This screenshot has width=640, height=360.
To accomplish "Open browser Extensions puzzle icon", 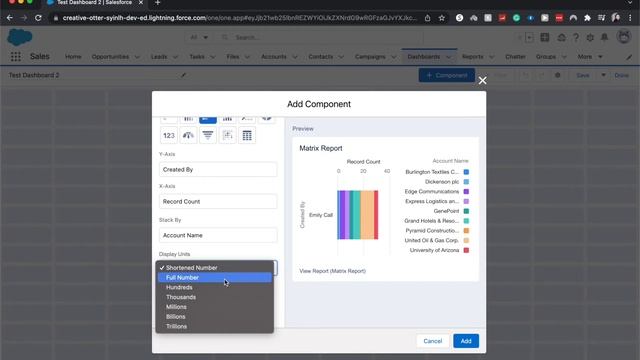I will click(x=587, y=18).
